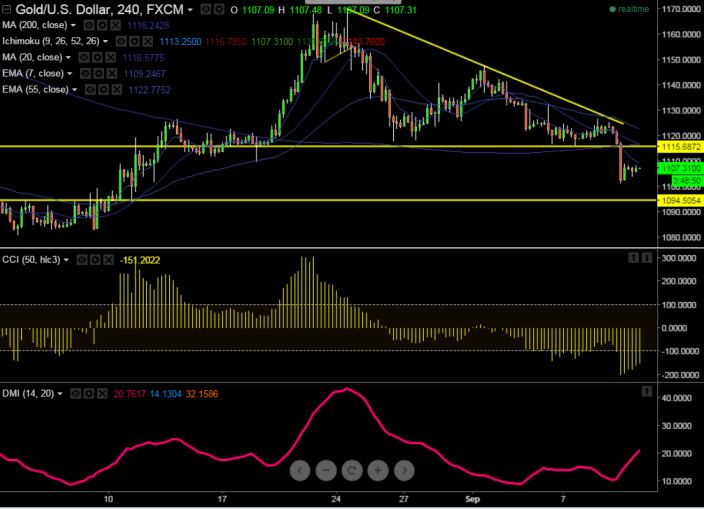Image resolution: width=704 pixels, height=509 pixels.
Task: Open the Gold/U.S. Dollar symbol dropdown arrow
Action: point(190,9)
